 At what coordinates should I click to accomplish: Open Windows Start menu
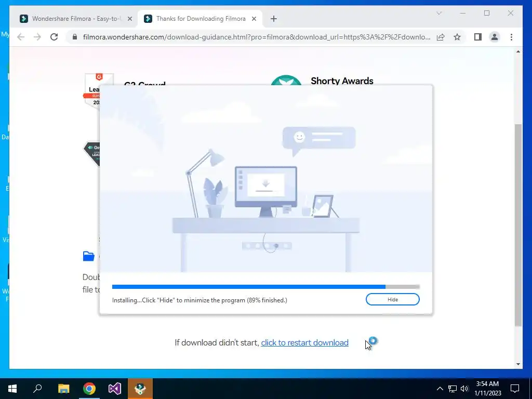pos(12,389)
